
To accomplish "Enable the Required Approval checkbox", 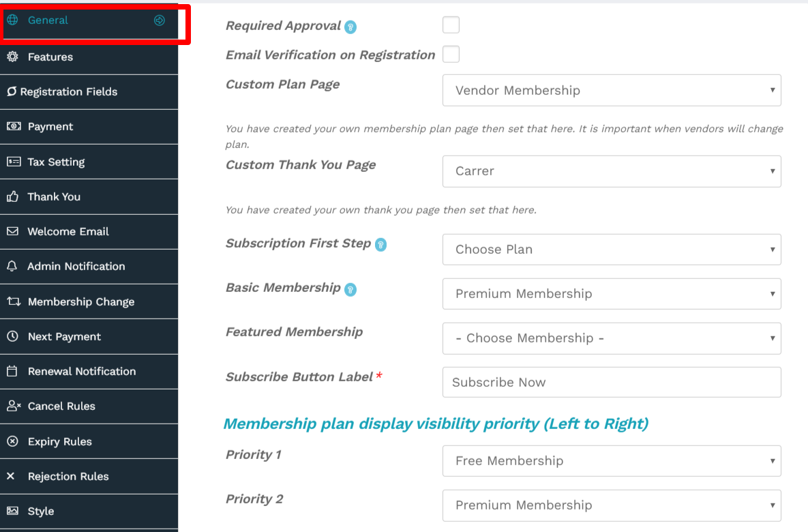I will coord(451,25).
